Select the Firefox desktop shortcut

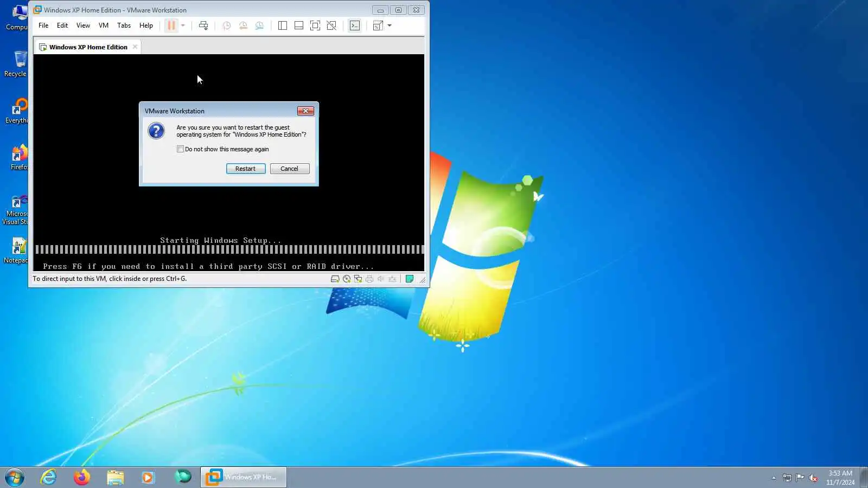click(x=18, y=157)
